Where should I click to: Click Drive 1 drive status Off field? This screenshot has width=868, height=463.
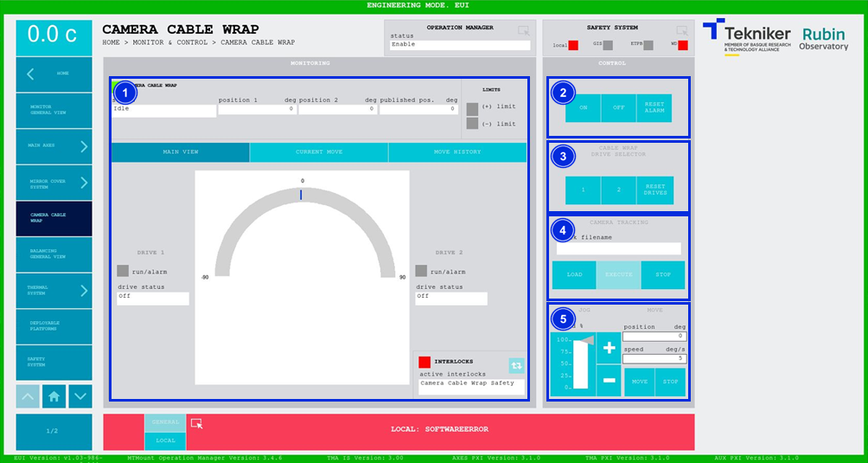(153, 299)
